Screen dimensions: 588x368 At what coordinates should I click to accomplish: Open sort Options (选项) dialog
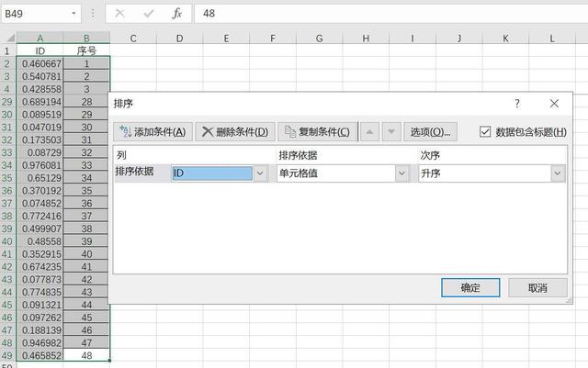click(x=431, y=132)
